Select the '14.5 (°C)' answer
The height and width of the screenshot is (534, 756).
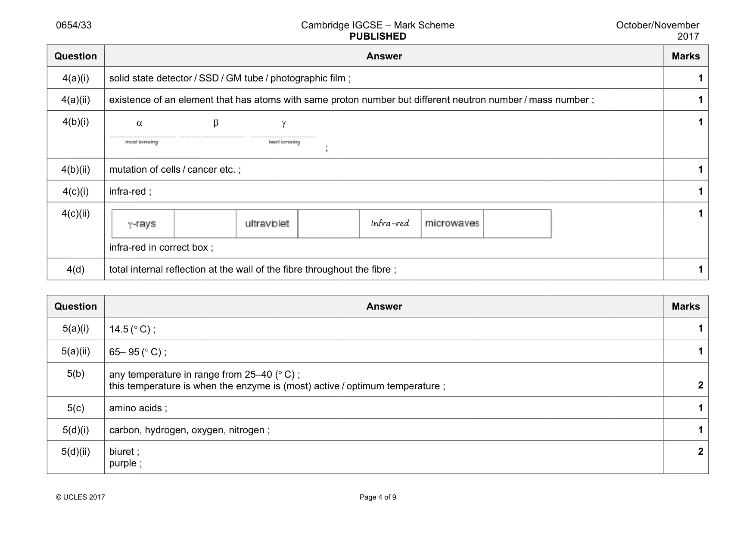point(132,329)
